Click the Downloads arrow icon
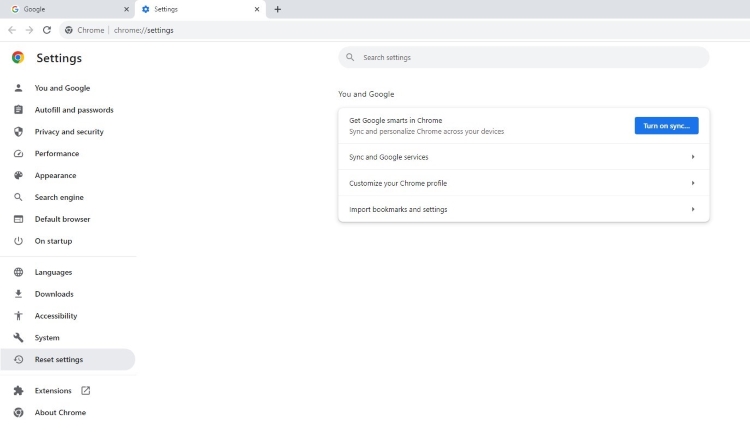This screenshot has height=436, width=750. click(x=18, y=294)
